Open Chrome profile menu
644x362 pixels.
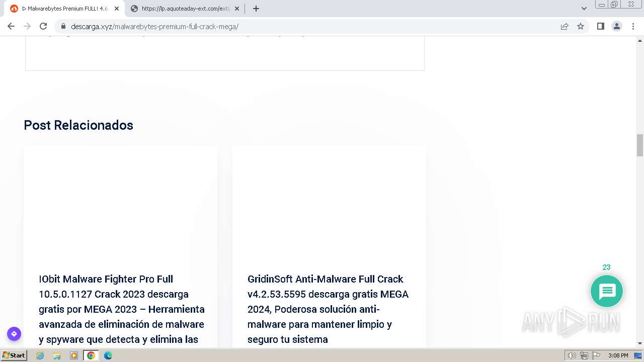(617, 26)
